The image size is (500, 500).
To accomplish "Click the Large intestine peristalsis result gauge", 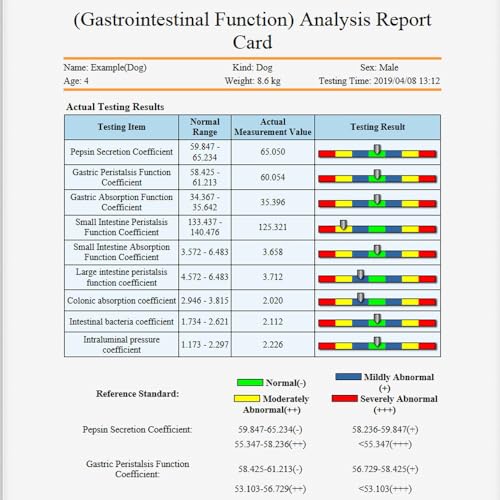I will 377,277.
